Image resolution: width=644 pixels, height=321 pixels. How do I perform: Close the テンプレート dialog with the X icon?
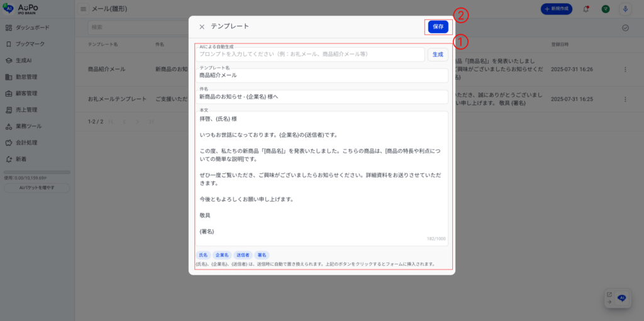pos(202,27)
